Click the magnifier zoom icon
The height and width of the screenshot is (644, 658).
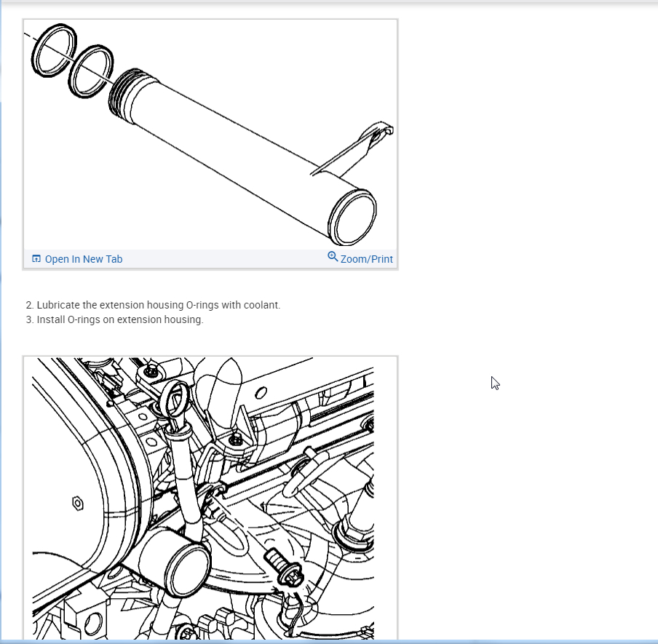(x=333, y=256)
